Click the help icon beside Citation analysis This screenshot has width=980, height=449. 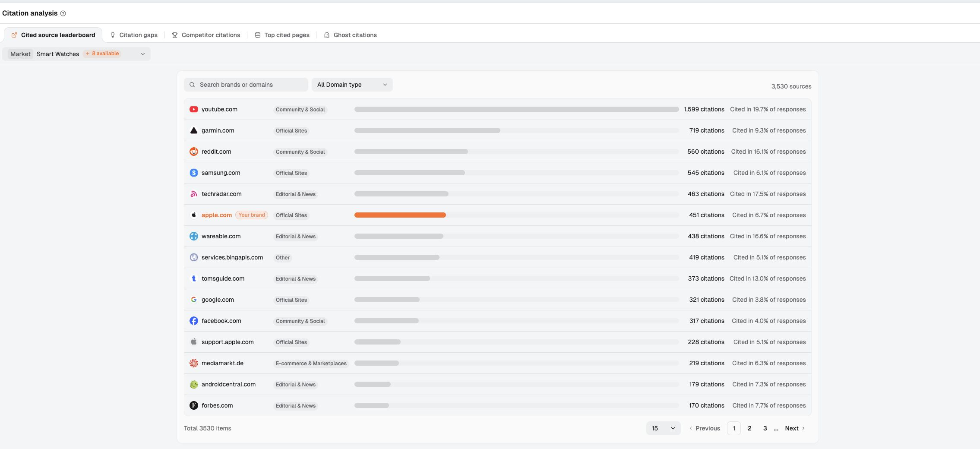tap(63, 13)
